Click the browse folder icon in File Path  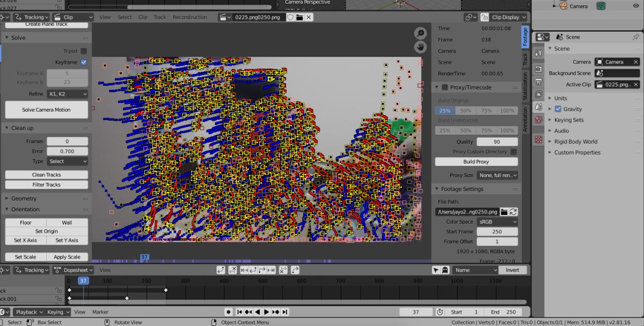tap(504, 212)
